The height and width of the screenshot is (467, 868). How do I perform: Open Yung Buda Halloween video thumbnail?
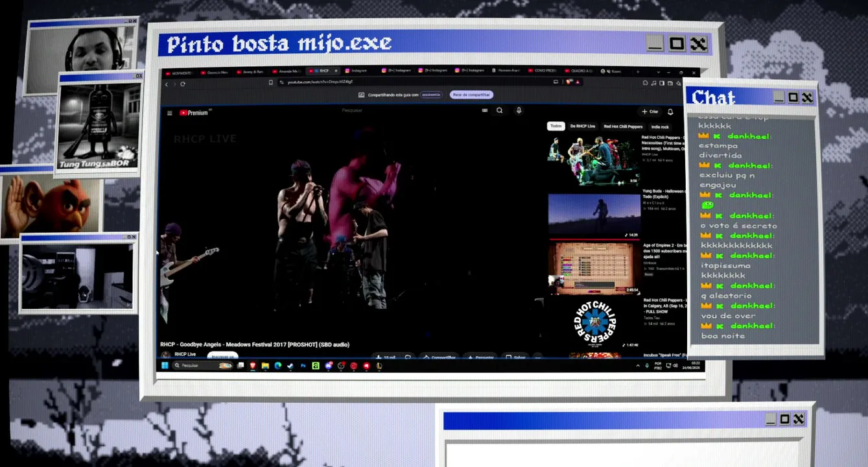coord(594,216)
